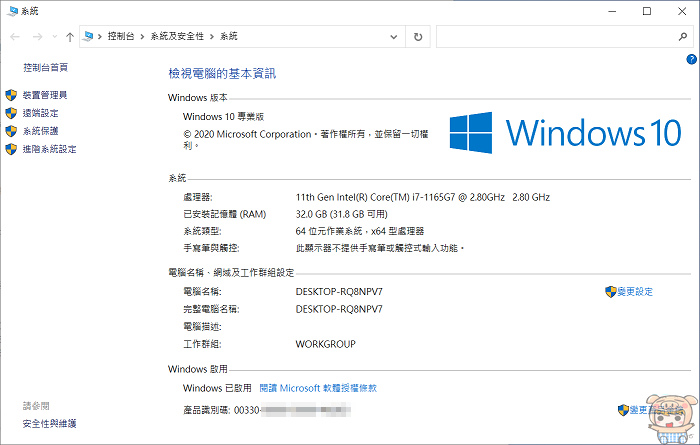Open 閱讀 Microsoft 軟體授權條款 link
The height and width of the screenshot is (445, 700).
point(318,388)
